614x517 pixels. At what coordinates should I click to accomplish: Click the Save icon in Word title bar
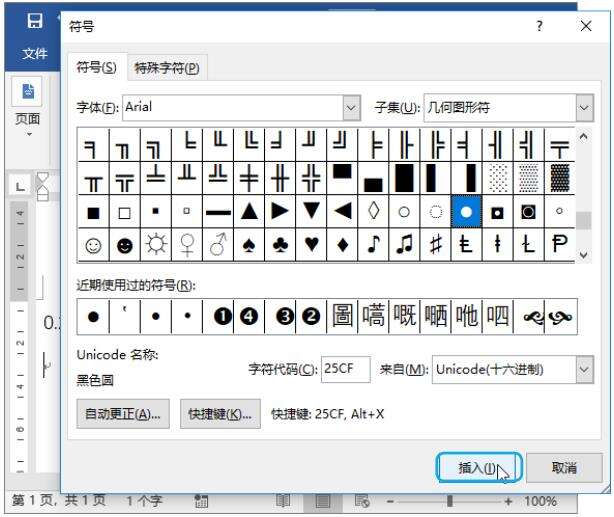34,21
